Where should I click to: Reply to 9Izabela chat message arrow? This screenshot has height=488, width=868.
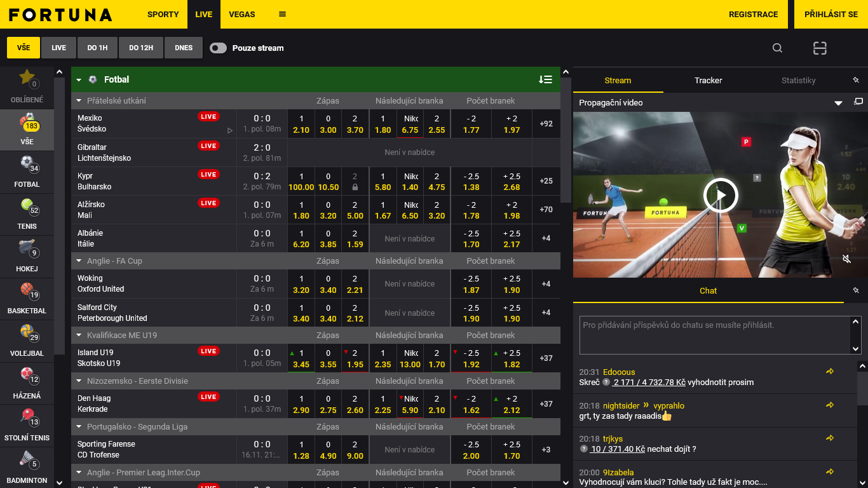point(830,472)
